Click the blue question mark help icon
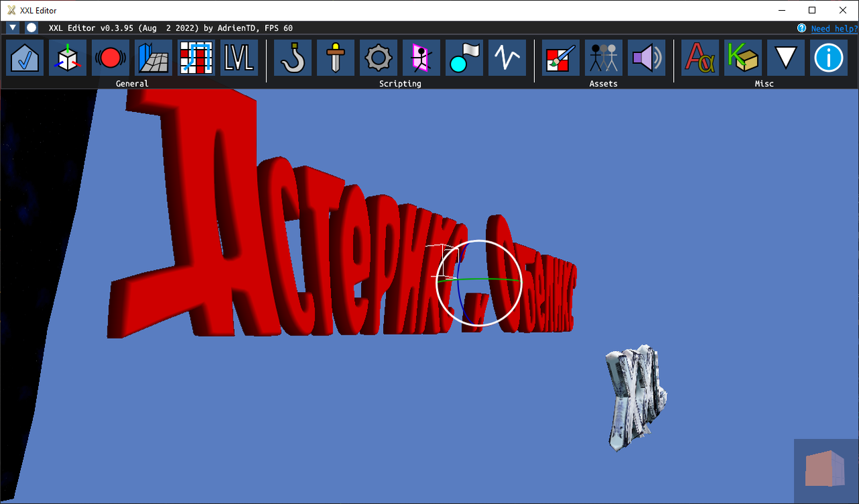 point(801,28)
